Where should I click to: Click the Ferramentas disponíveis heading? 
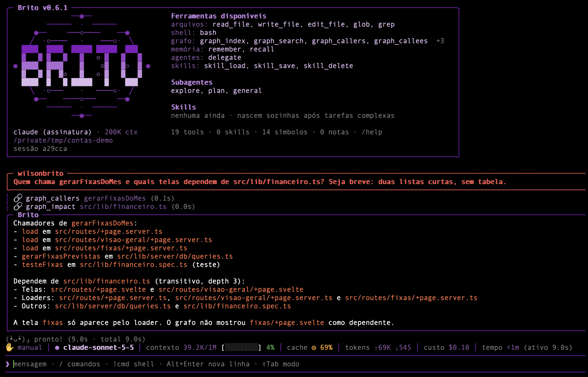219,16
